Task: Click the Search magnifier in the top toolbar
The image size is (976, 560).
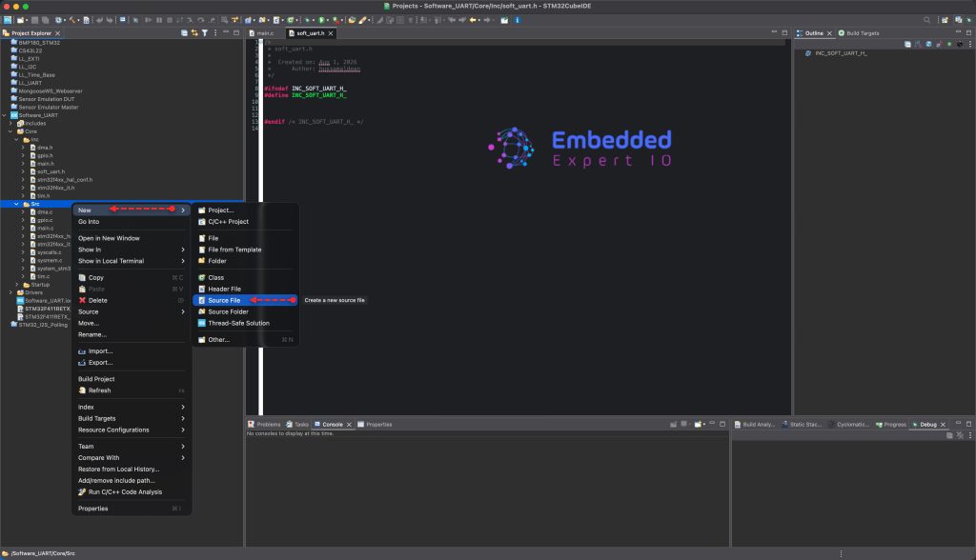Action: tap(926, 20)
